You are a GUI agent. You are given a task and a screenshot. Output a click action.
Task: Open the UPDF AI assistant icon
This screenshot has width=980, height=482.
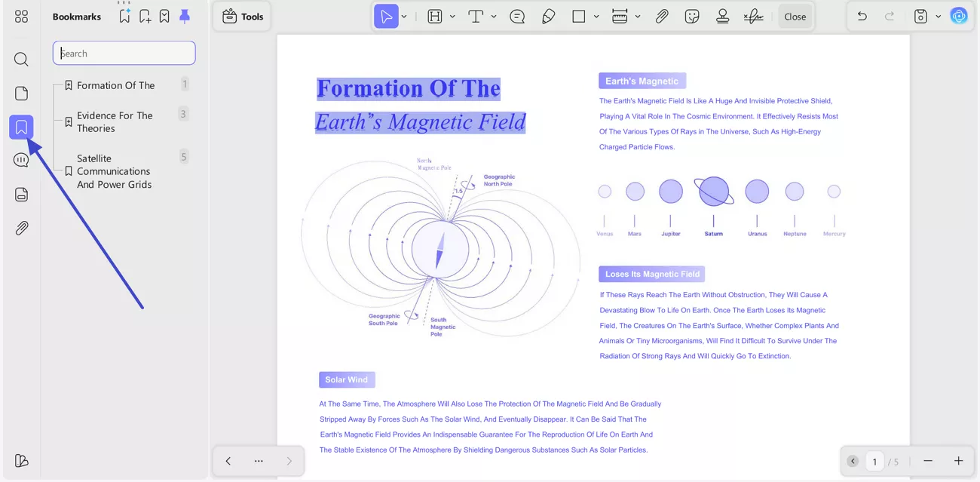[x=959, y=16]
